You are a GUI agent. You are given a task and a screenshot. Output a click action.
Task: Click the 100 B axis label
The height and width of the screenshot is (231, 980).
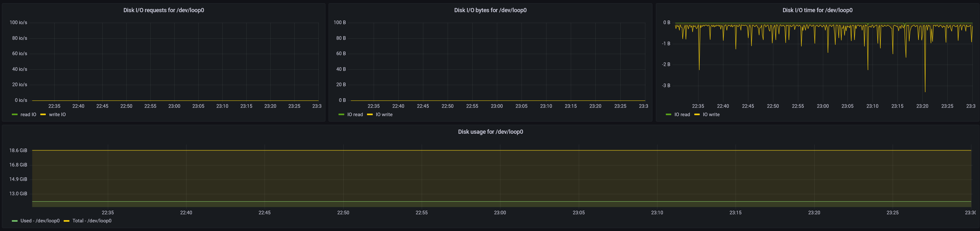coord(340,22)
